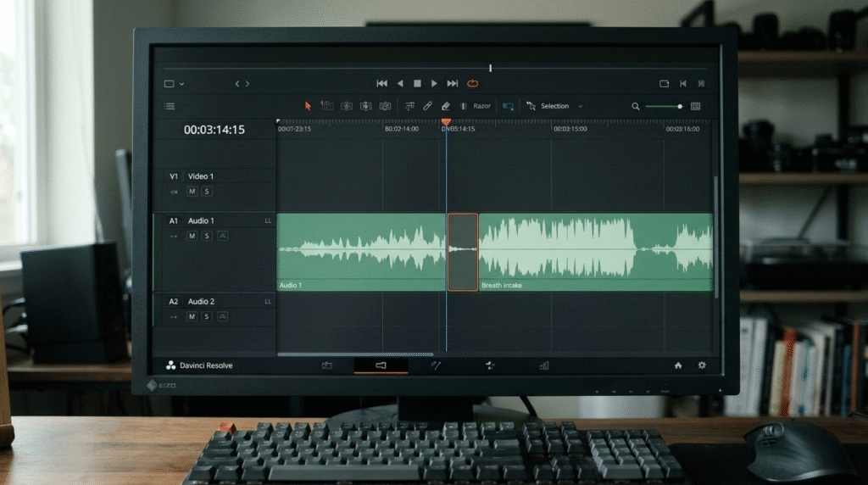
Task: Open the Selection mode dropdown
Action: pos(554,106)
